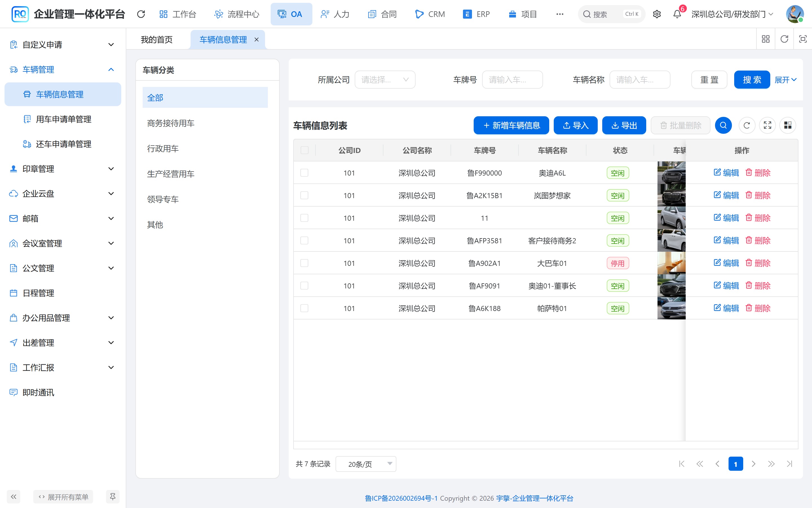812x508 pixels.
Task: Close the 车辆信息管理 tab
Action: pyautogui.click(x=257, y=40)
